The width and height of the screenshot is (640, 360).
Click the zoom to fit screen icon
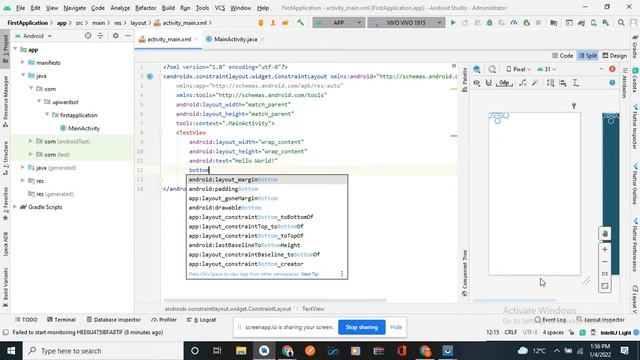(x=605, y=286)
